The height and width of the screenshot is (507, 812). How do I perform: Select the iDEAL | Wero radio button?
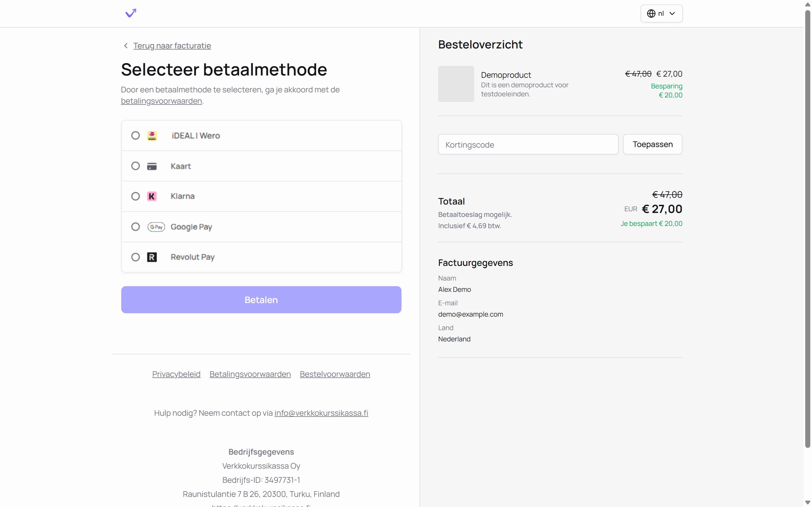coord(136,135)
